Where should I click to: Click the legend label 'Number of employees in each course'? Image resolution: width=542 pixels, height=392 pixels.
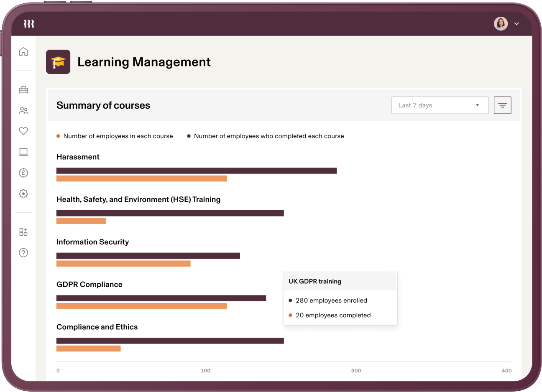tap(118, 136)
